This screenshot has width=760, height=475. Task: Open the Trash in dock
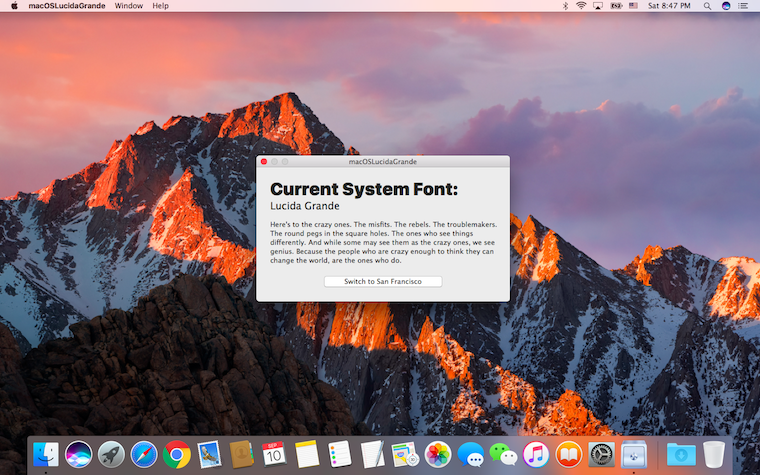coord(714,454)
